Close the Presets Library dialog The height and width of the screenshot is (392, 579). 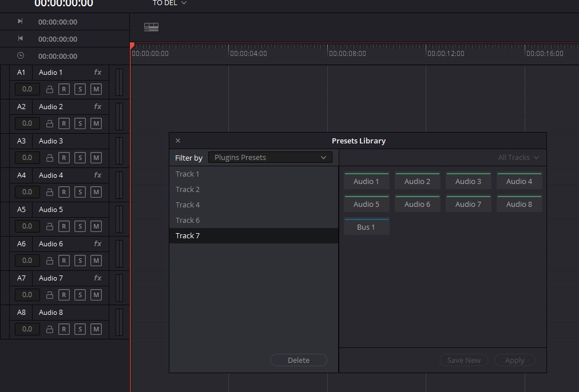178,141
